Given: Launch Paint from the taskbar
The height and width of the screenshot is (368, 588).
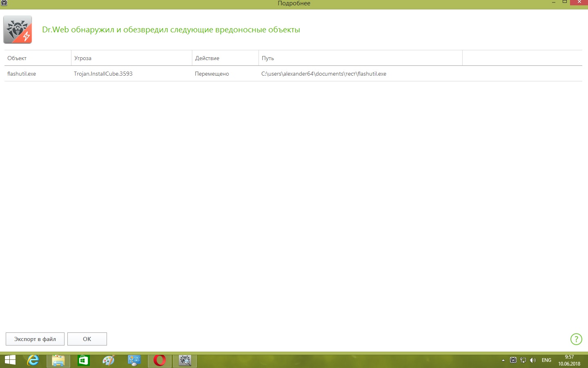Looking at the screenshot, I should point(109,360).
